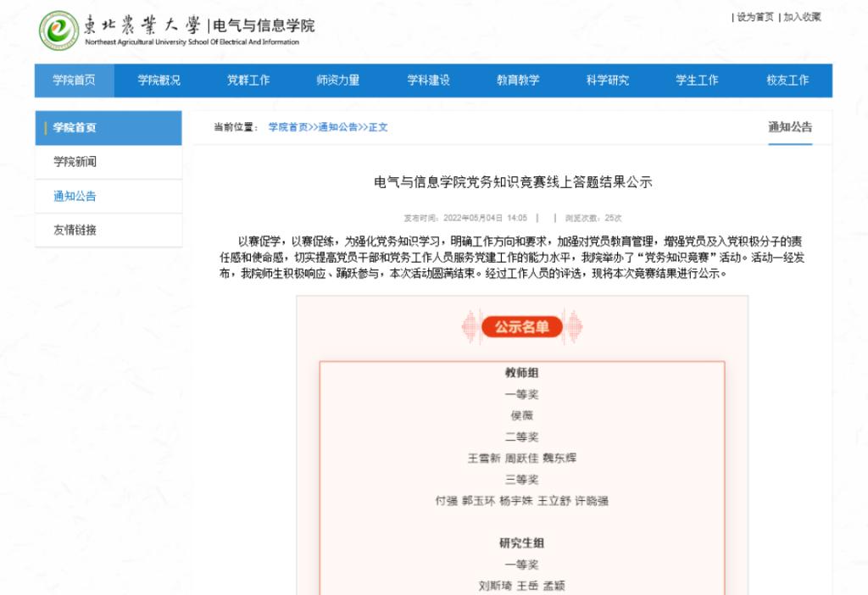
Task: Select 学院新闻 in the left sidebar
Action: click(75, 162)
